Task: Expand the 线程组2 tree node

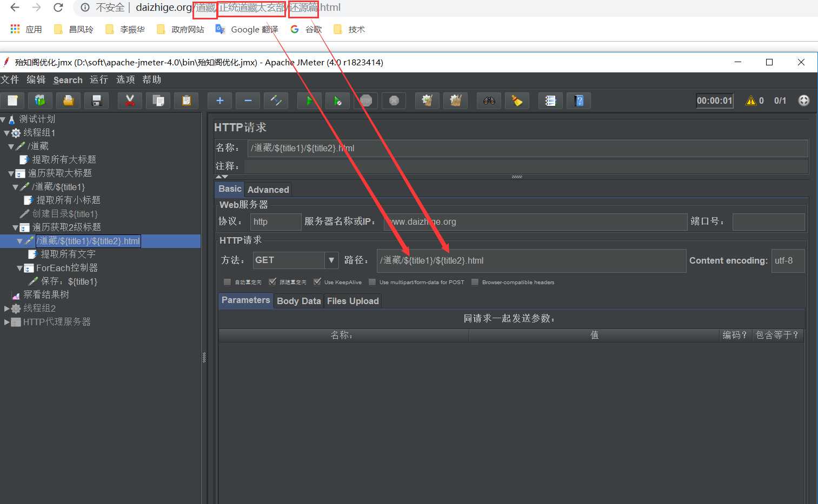Action: (6, 308)
